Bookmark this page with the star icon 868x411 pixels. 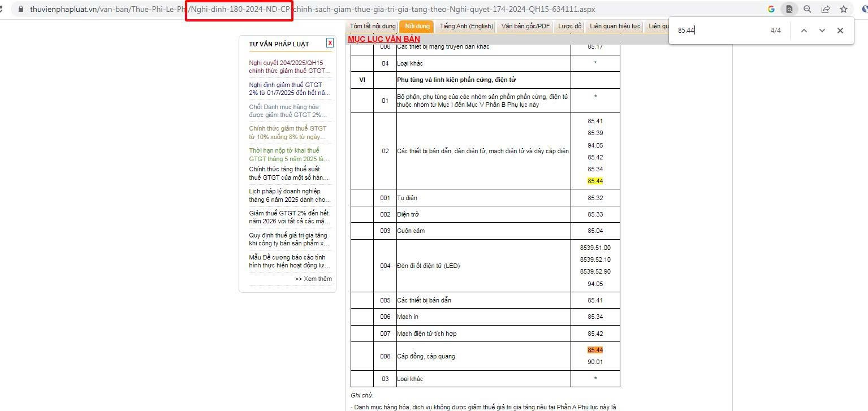844,9
